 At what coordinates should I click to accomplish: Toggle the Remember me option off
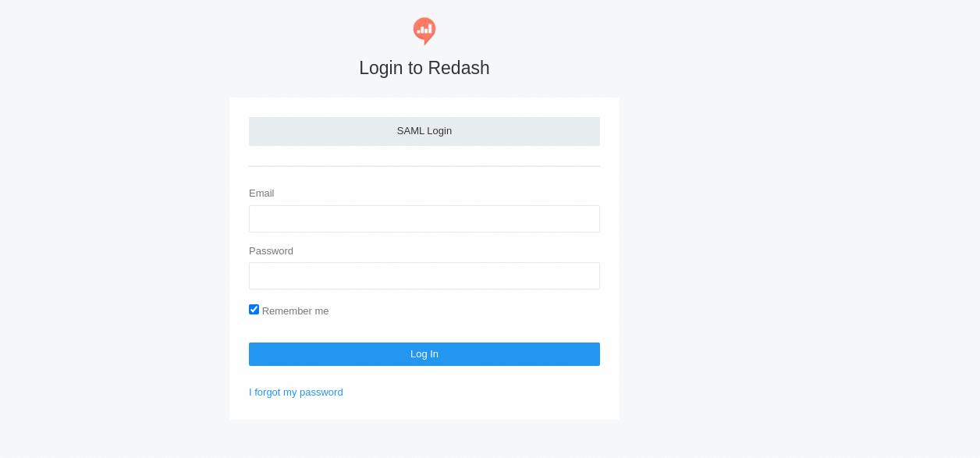click(x=254, y=310)
